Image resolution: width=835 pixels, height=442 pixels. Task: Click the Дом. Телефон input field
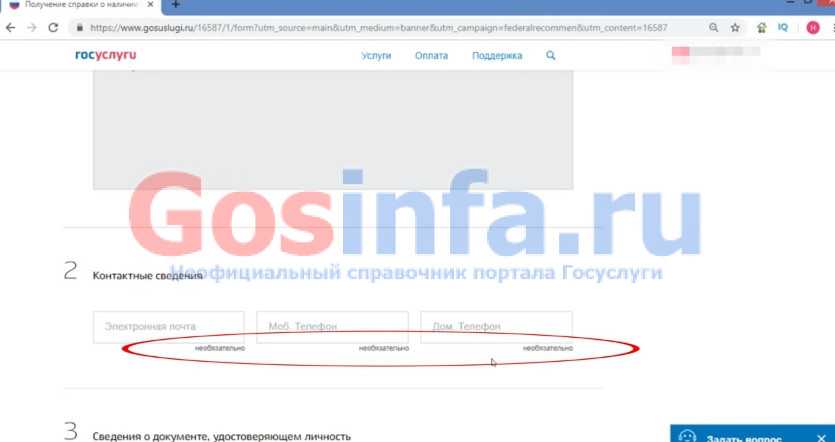click(x=496, y=327)
